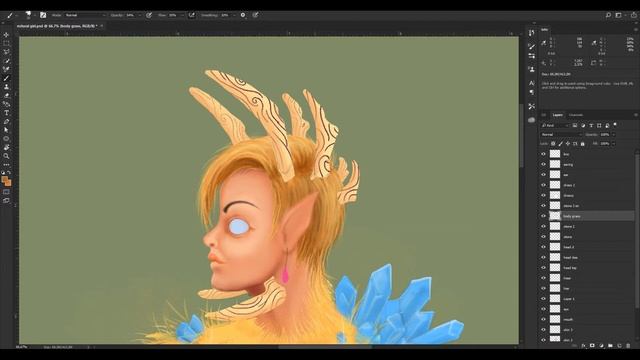Open the layer blend mode Normal dropdown
Image resolution: width=640 pixels, height=360 pixels.
coord(561,134)
